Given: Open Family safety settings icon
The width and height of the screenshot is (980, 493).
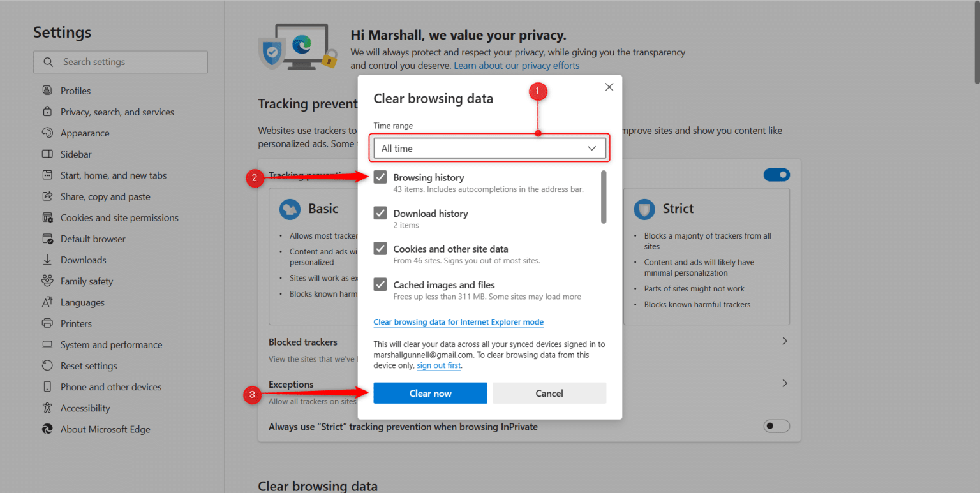Looking at the screenshot, I should 48,281.
